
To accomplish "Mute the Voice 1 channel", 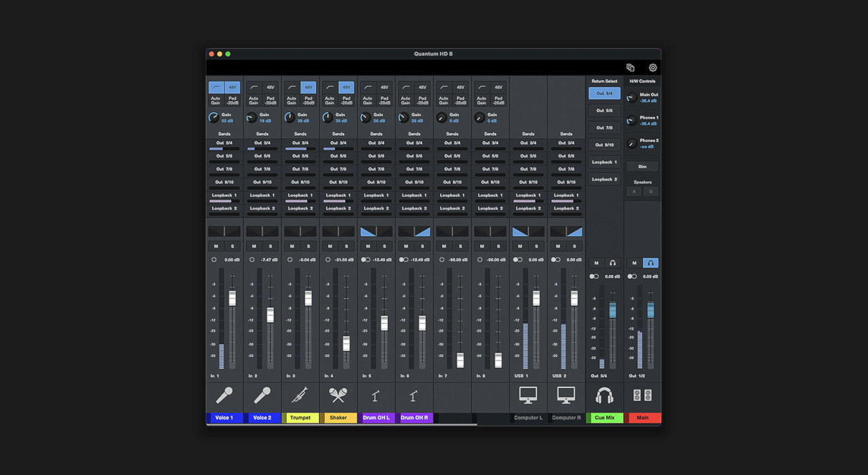I will (x=216, y=246).
